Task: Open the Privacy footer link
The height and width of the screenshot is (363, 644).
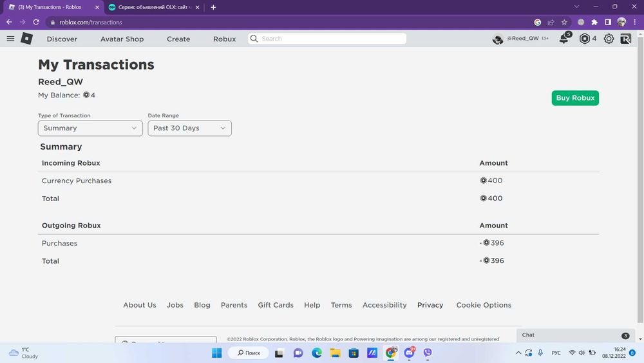Action: 430,305
